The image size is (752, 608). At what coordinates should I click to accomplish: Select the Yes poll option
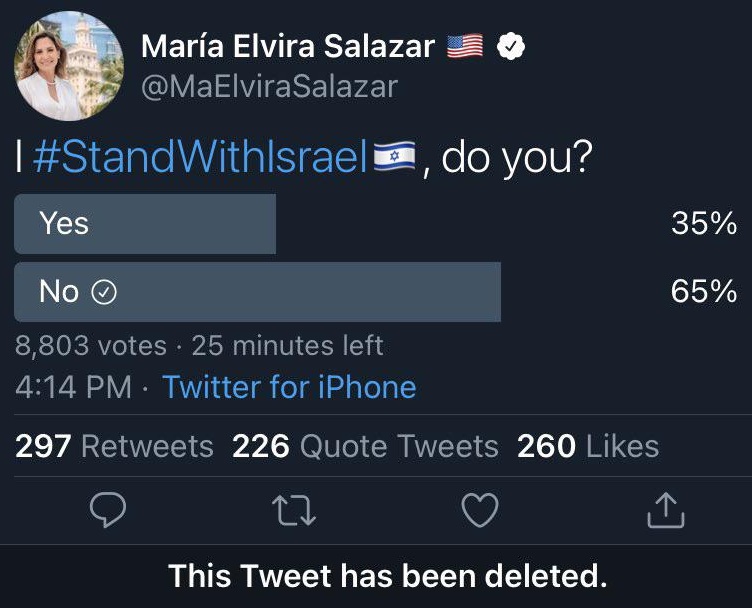point(145,224)
